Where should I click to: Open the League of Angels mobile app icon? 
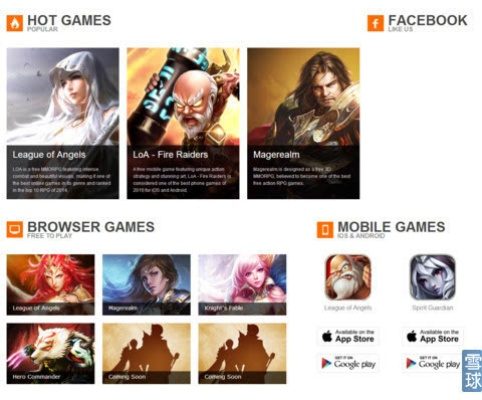click(348, 277)
